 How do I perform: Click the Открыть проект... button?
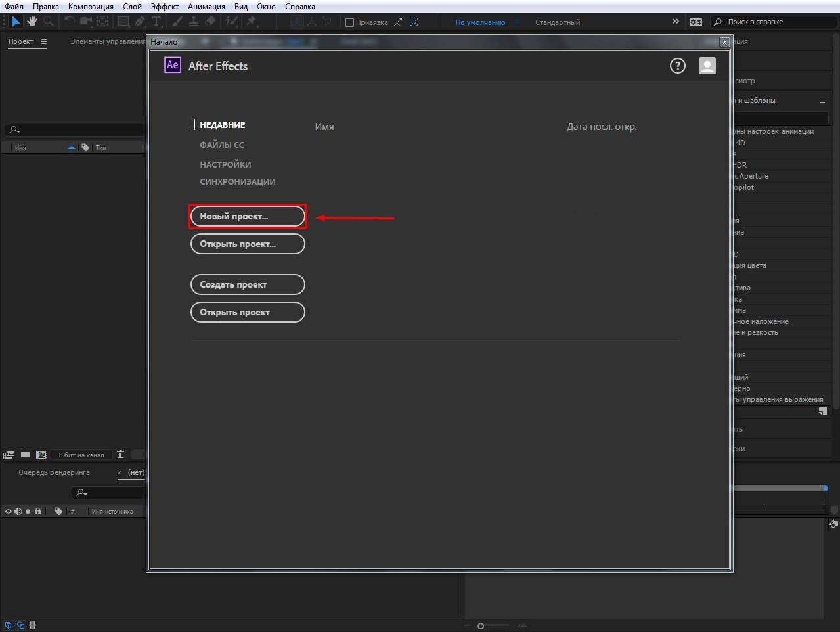coord(248,244)
